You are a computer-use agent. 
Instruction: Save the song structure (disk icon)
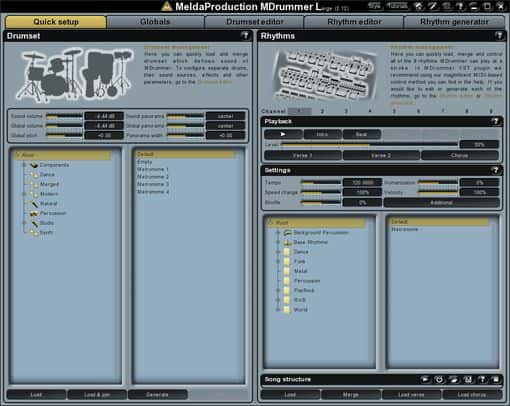468,379
